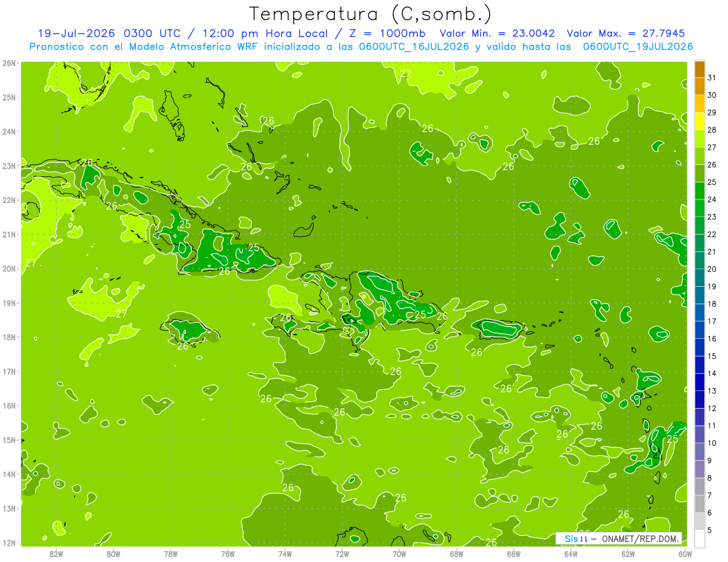Image resolution: width=728 pixels, height=562 pixels.
Task: Click the 16N latitude axis label
Action: pos(8,406)
